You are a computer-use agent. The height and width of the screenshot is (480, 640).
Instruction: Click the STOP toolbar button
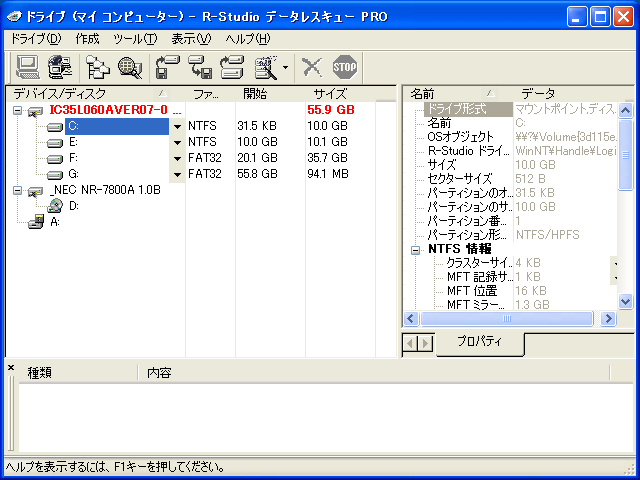345,67
